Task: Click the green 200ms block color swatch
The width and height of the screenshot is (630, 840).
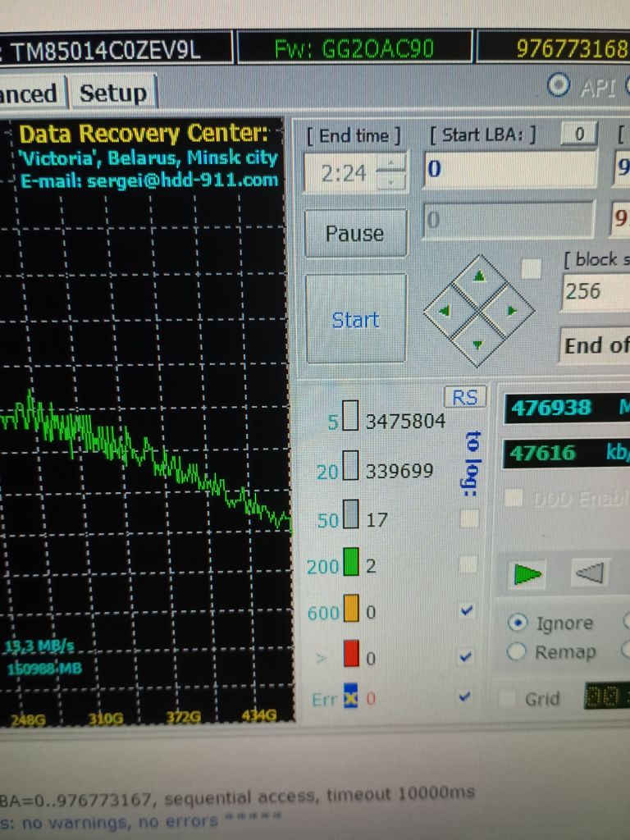Action: [x=350, y=562]
